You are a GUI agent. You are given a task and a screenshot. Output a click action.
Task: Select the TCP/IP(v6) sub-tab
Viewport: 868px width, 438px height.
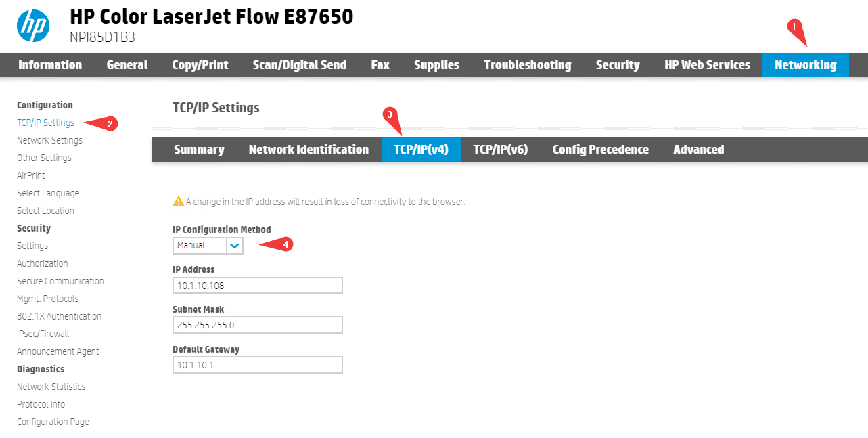click(x=500, y=150)
